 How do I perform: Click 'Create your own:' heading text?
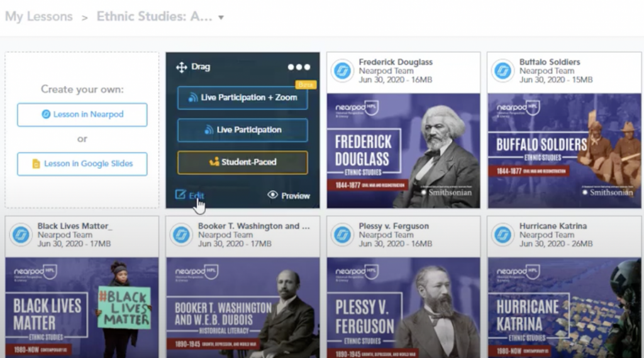82,89
